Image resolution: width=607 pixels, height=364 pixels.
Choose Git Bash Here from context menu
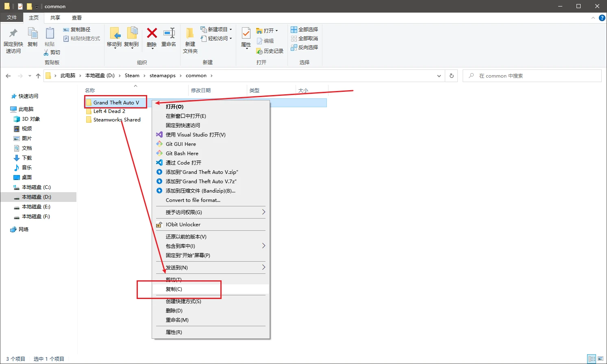coord(211,154)
